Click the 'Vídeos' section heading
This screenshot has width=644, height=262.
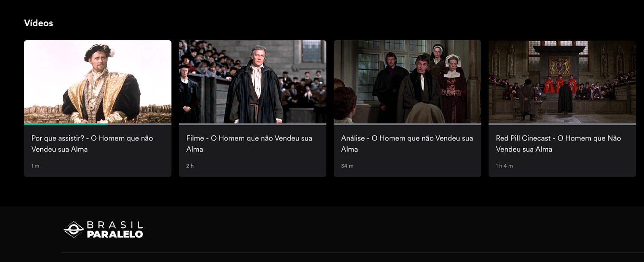pyautogui.click(x=39, y=23)
